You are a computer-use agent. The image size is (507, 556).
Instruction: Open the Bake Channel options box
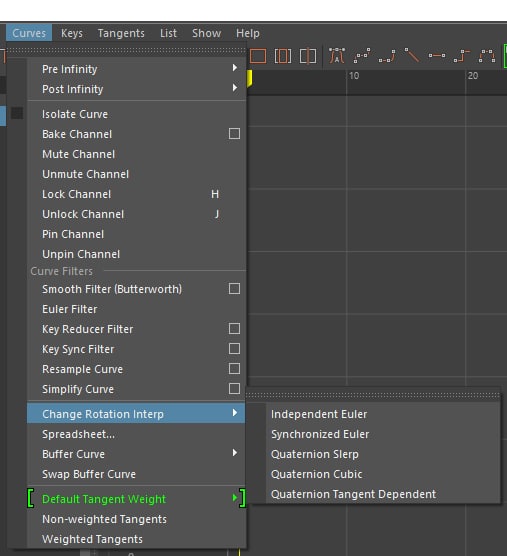click(234, 134)
